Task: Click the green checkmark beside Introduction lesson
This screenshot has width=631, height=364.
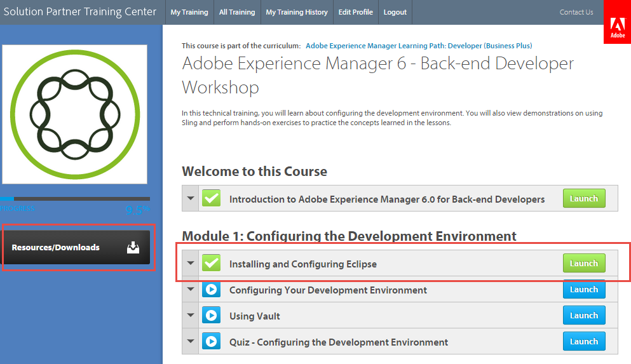Action: [212, 199]
